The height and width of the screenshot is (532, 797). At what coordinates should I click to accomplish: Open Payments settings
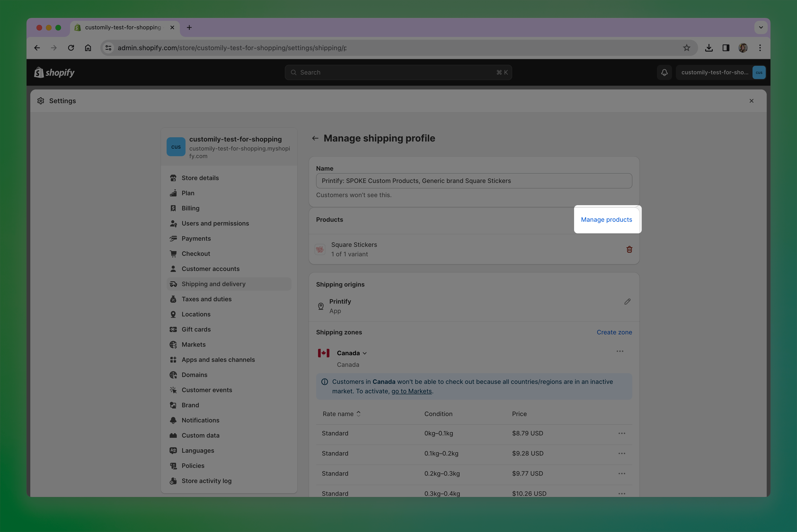[x=229, y=239]
